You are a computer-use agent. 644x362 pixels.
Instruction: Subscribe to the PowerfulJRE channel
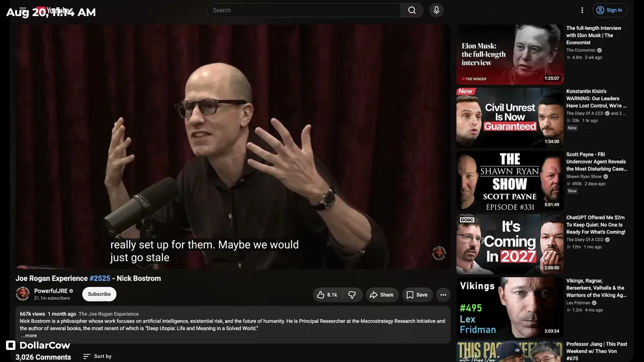point(99,294)
